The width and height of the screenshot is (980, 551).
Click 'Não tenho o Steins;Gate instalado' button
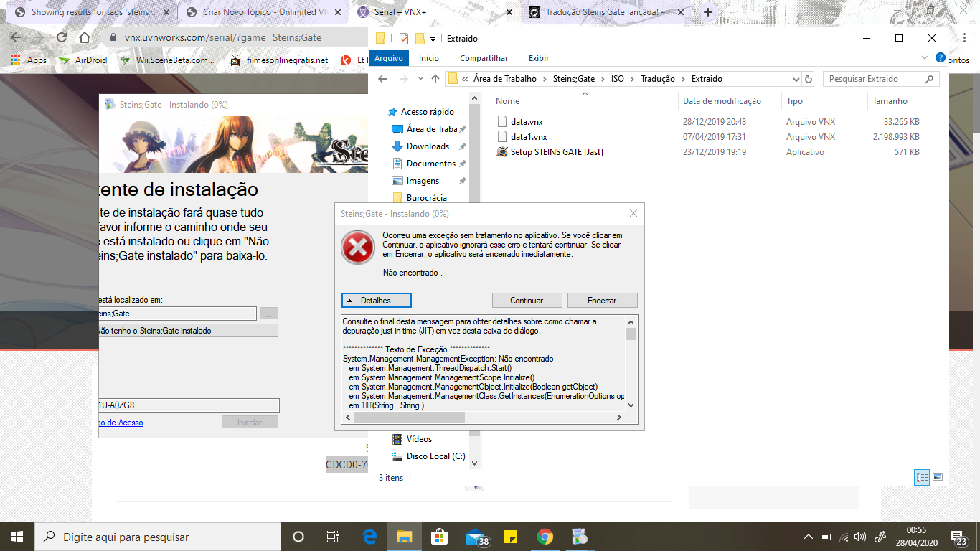[188, 331]
